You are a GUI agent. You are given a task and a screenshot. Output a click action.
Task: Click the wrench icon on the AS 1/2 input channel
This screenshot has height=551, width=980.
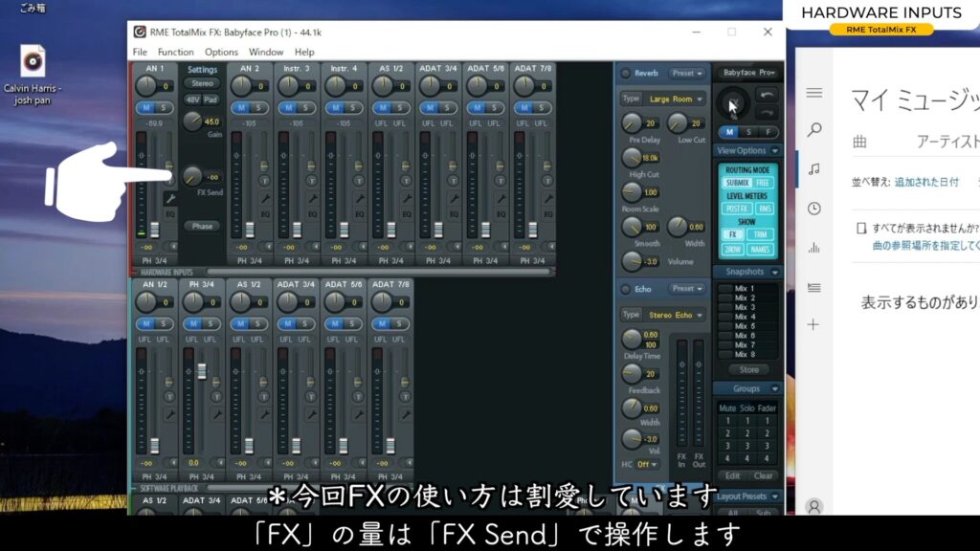pyautogui.click(x=406, y=199)
